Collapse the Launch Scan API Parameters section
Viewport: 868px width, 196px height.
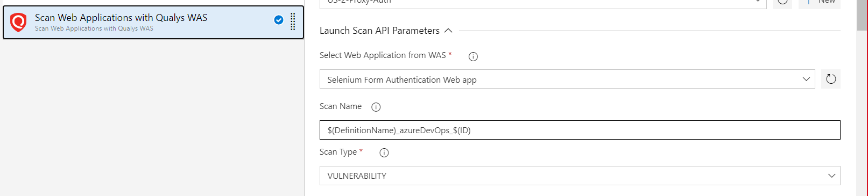[x=448, y=31]
